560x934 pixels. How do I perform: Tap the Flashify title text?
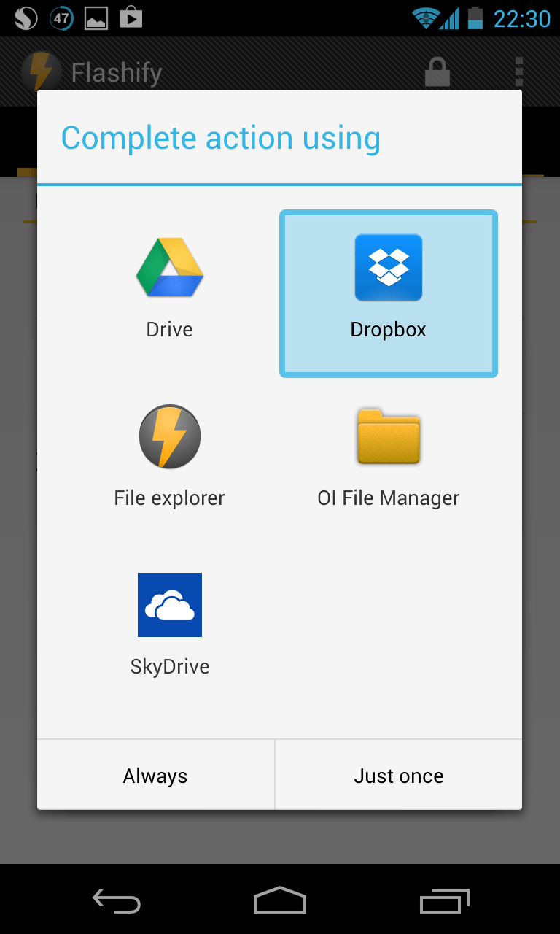pos(117,73)
